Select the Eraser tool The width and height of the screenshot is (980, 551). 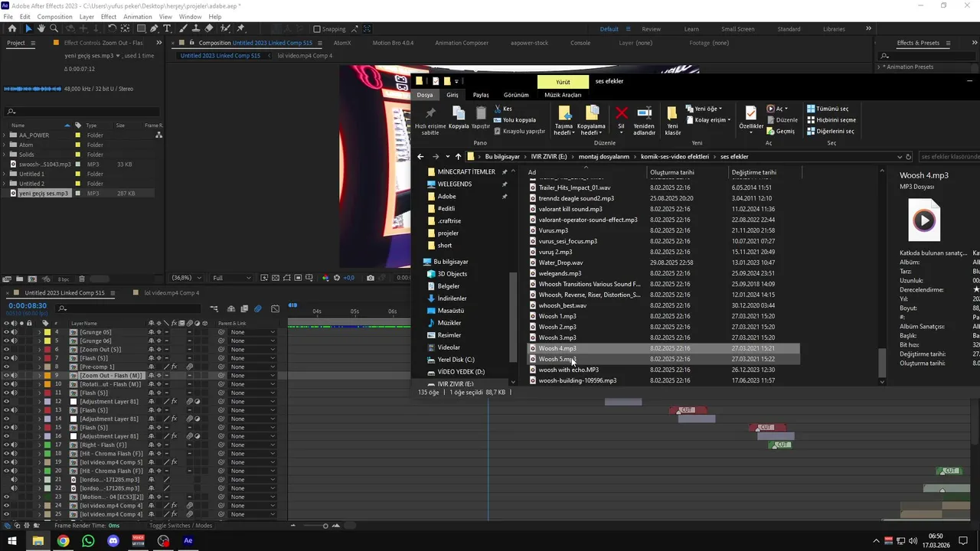tap(209, 28)
